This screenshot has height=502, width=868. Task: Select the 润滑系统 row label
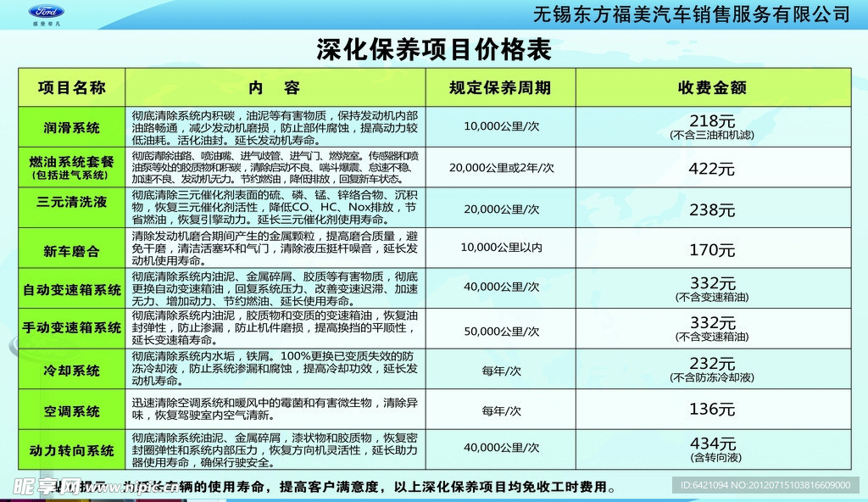(x=72, y=126)
